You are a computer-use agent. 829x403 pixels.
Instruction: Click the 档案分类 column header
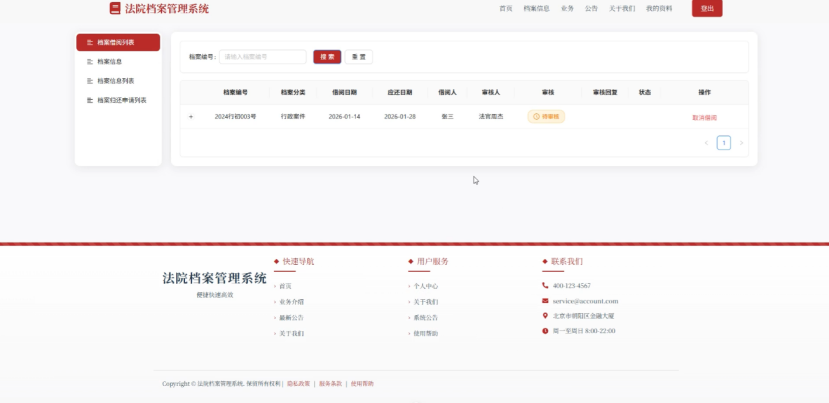(293, 92)
